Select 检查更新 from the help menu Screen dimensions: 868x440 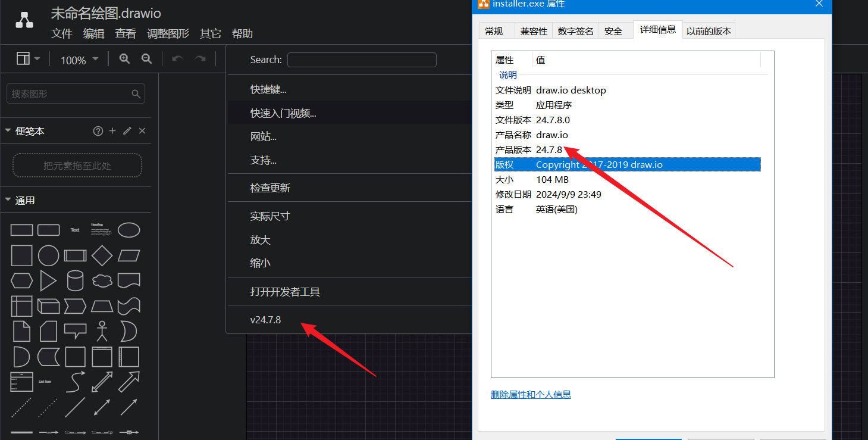tap(270, 188)
